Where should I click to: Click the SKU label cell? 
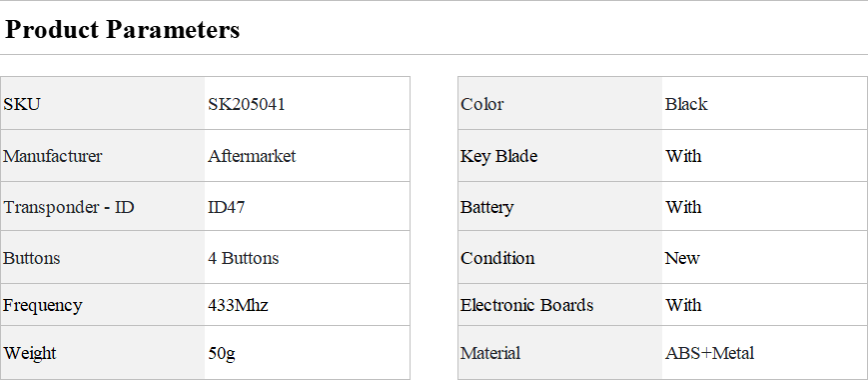point(103,104)
